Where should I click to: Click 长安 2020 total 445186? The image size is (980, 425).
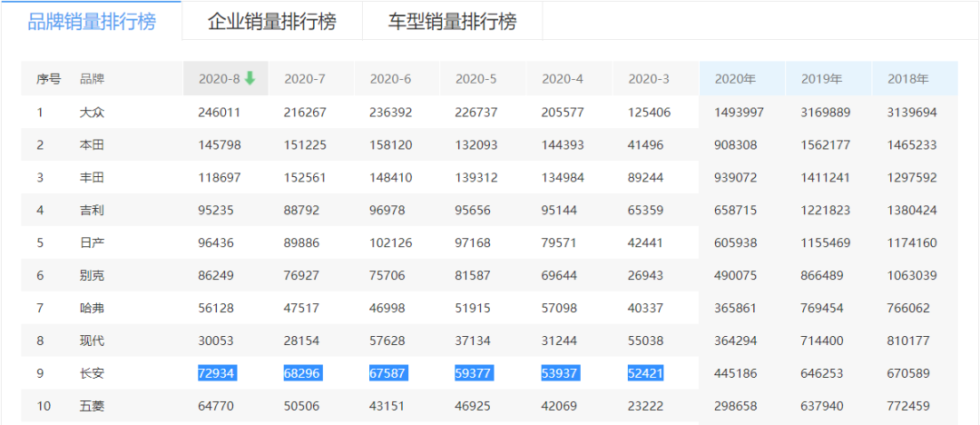pyautogui.click(x=736, y=373)
